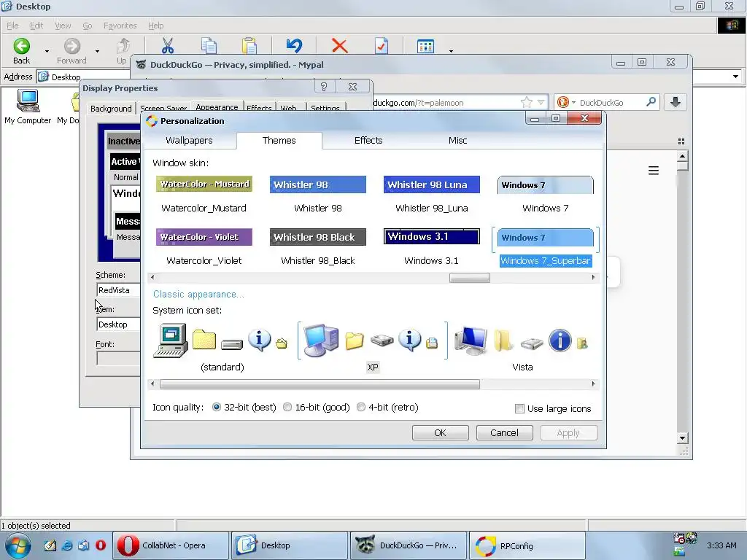The image size is (747, 560).
Task: Click the search magnifier in DuckDuckGo box
Action: pos(651,102)
